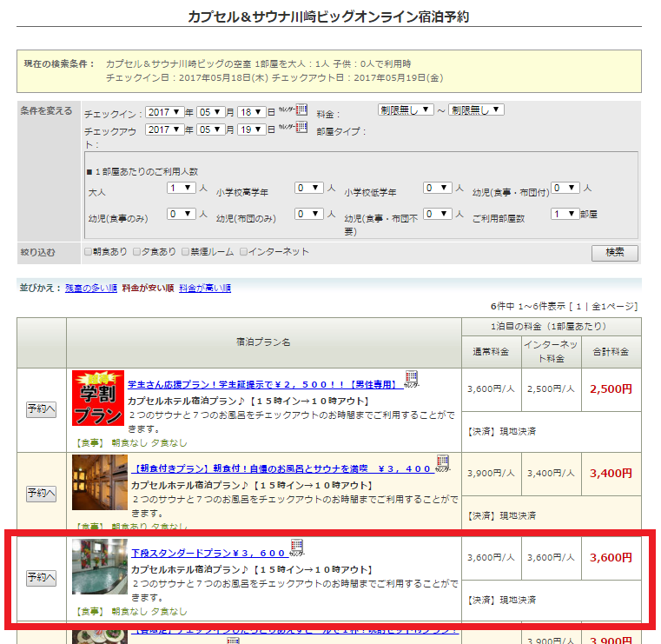Click the 検索 search button
The image size is (661, 644).
615,253
